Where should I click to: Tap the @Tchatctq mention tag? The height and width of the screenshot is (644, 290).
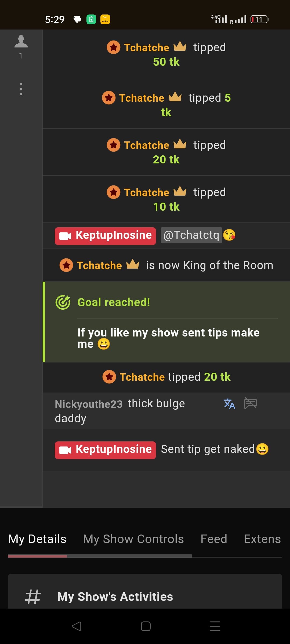[x=191, y=235]
